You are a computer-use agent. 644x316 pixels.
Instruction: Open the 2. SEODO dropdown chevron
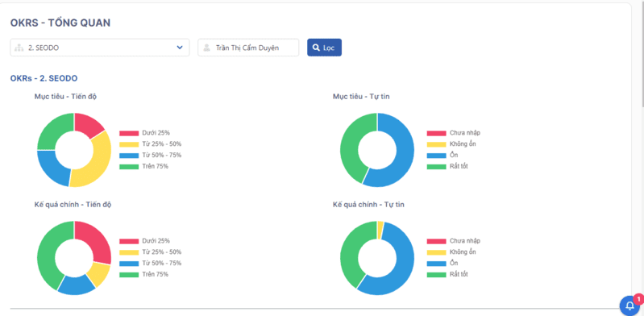coord(180,48)
